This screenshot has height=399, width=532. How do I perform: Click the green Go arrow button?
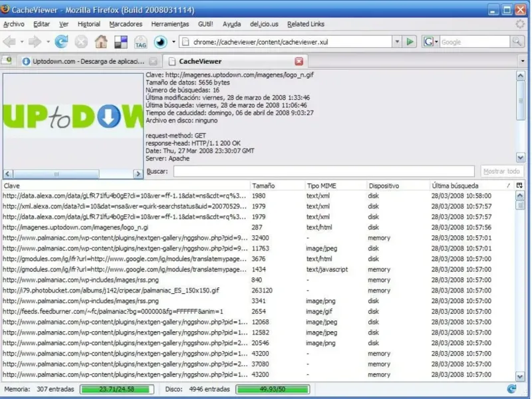(410, 42)
